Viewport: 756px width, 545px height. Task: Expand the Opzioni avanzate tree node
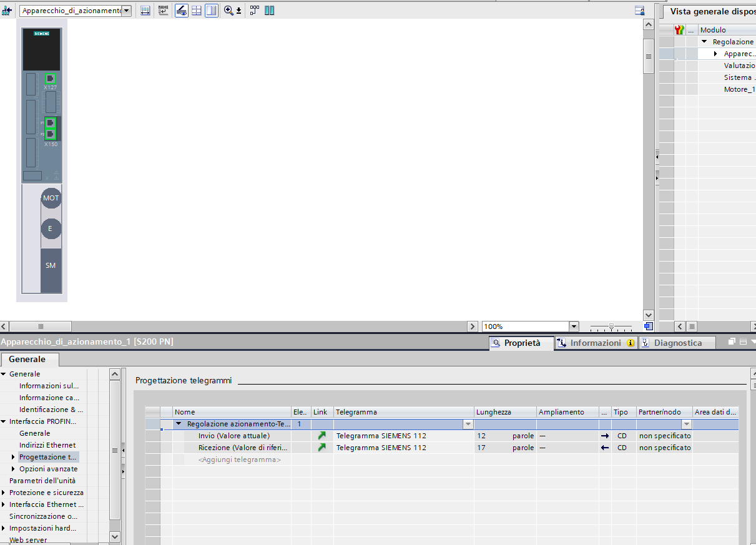coord(13,469)
